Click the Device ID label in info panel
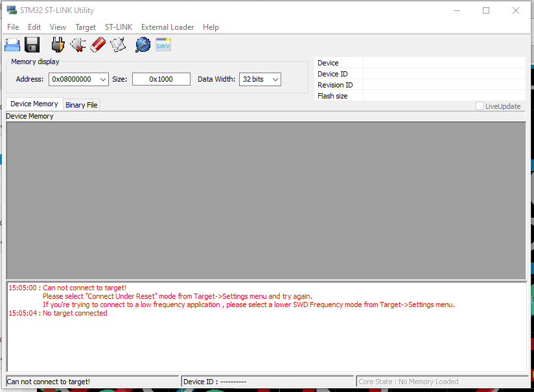534x392 pixels. tap(332, 74)
